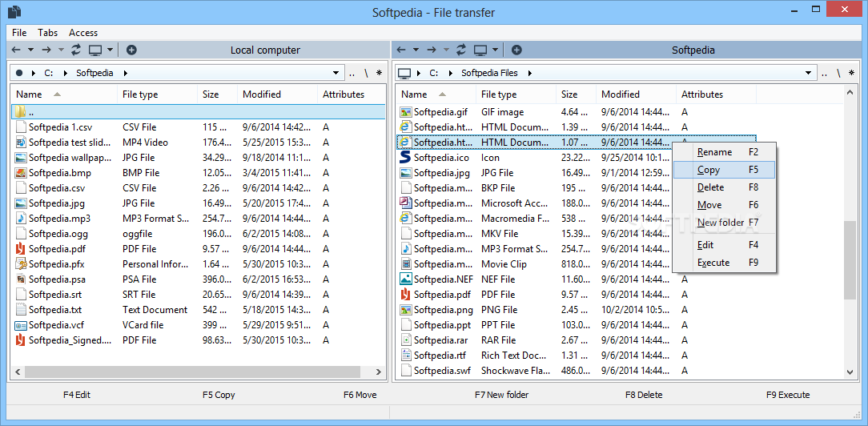Choose Edit in the context menu
Viewport: 868px width, 426px height.
[x=724, y=245]
